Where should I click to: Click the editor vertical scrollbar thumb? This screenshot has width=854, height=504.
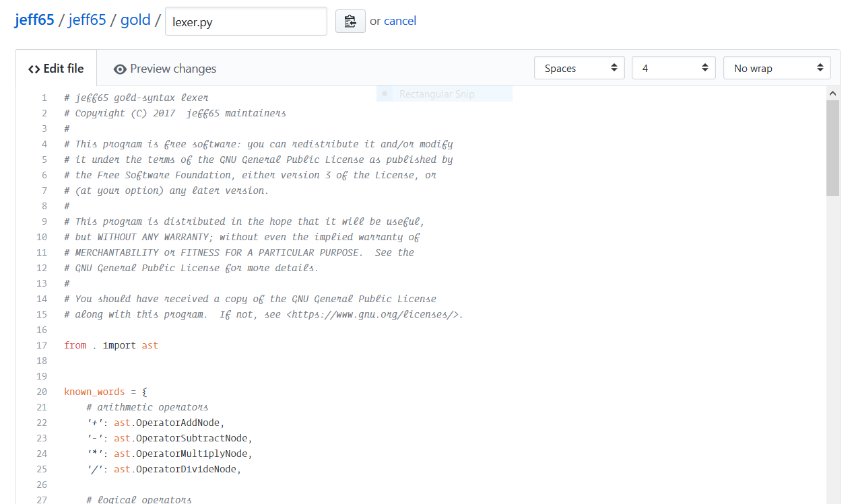pyautogui.click(x=832, y=148)
